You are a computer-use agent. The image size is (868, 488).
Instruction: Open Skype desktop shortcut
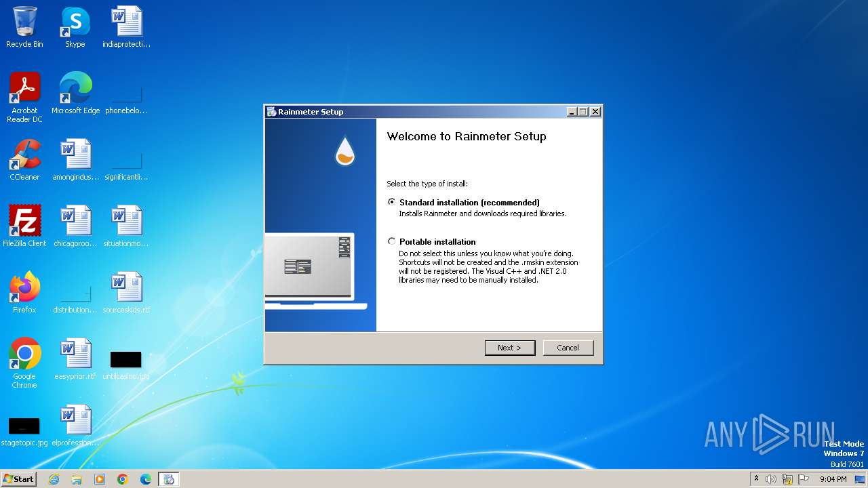click(75, 27)
